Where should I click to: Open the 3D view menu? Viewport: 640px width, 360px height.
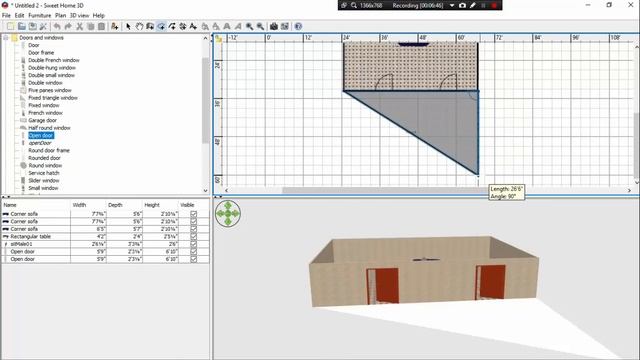[79, 16]
